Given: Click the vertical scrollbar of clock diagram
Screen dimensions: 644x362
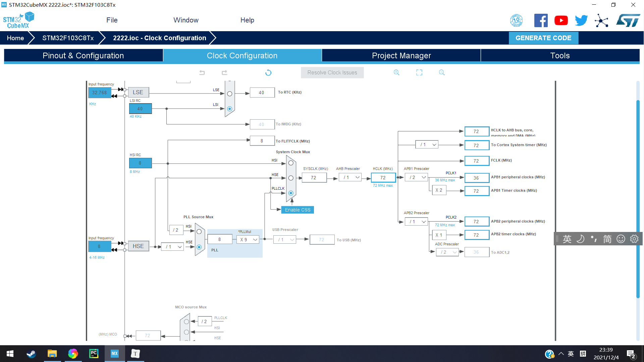Looking at the screenshot, I should tap(638, 199).
